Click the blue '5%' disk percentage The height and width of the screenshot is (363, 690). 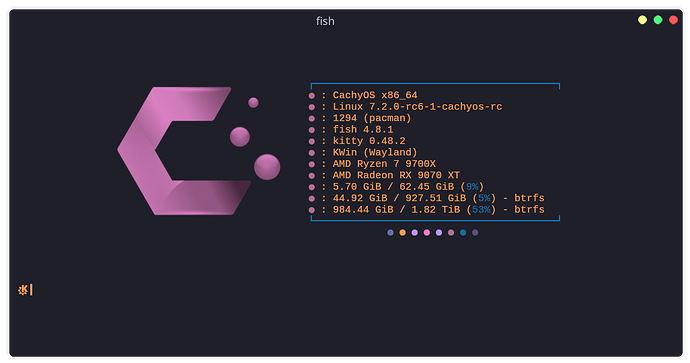[x=484, y=198]
